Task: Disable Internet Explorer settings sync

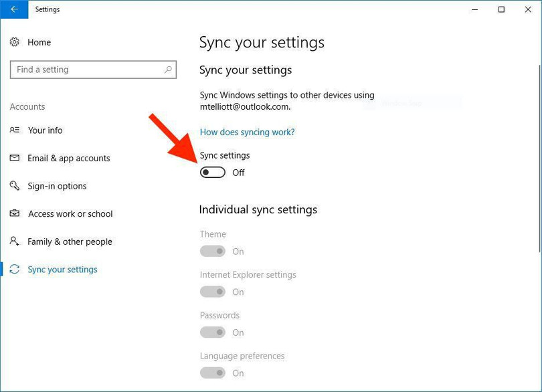Action: point(212,292)
